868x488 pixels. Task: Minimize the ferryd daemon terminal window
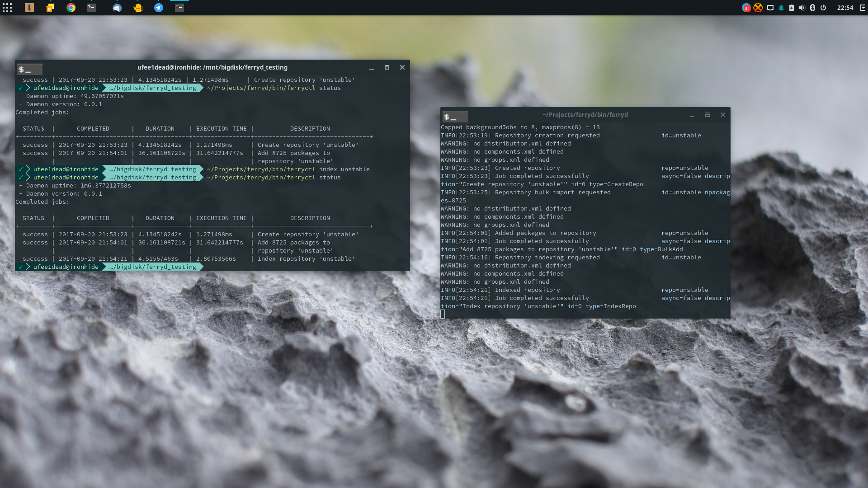(x=692, y=115)
